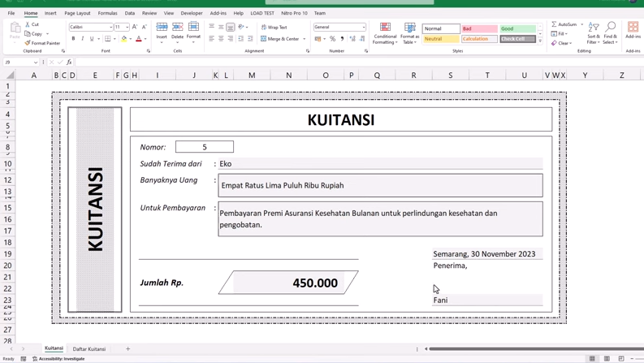Open the Developer ribbon tab

point(192,13)
